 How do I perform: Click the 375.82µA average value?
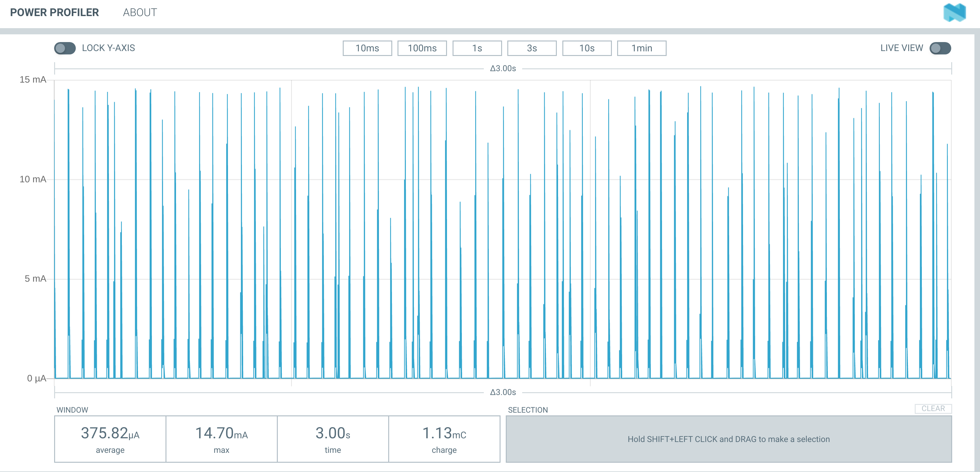(110, 433)
